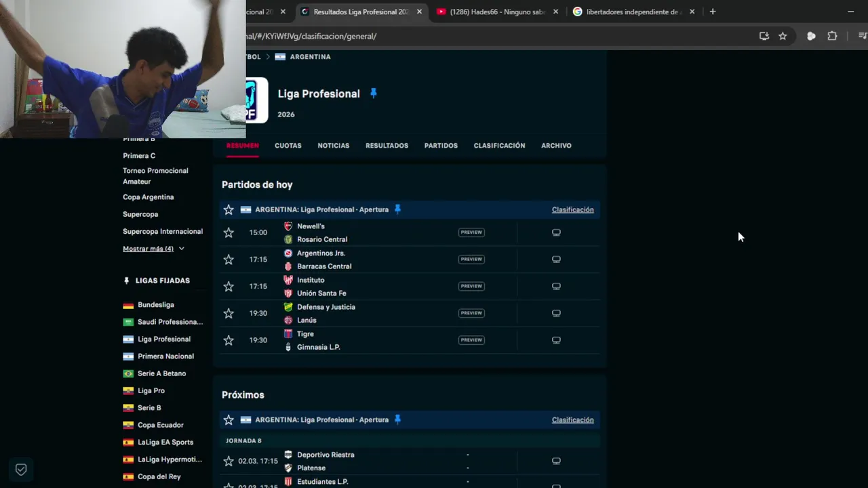Open Primera Nacional in pinned leagues
868x488 pixels.
165,357
